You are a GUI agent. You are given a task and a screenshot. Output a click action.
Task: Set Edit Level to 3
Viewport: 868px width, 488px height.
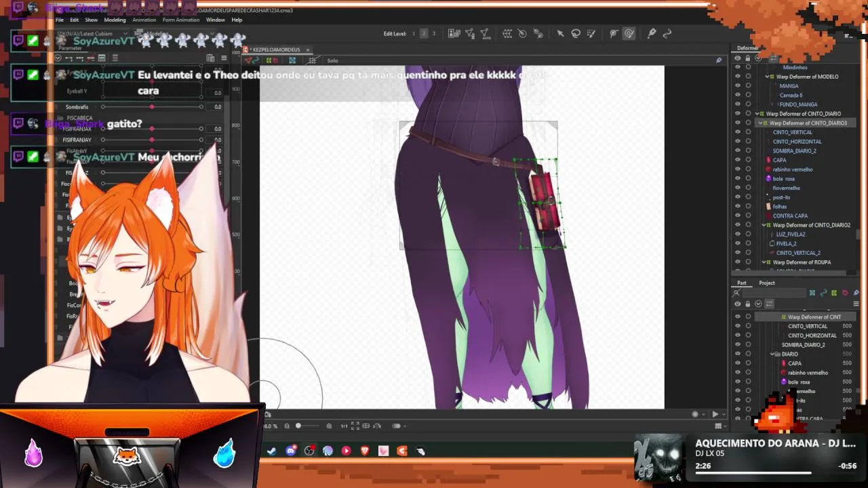point(434,33)
